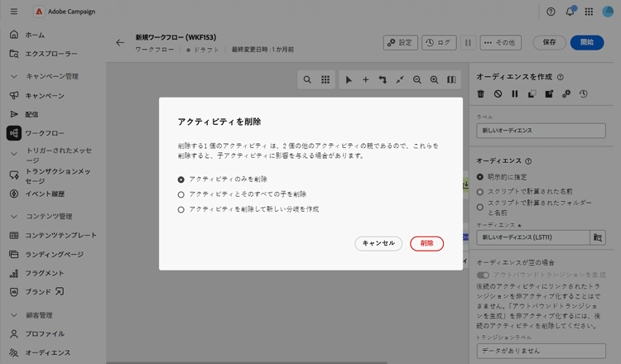Select スクリプトで計算された名前 radio option
The image size is (621, 364).
480,192
